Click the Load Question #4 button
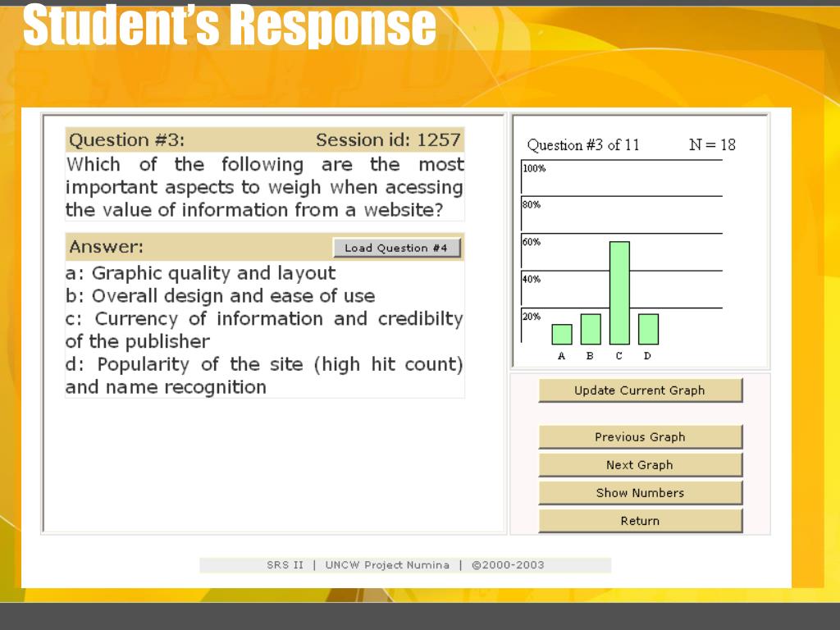 click(396, 248)
